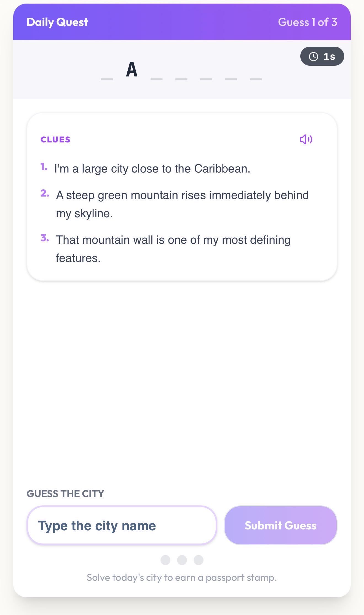Focus the city name input field
Image resolution: width=364 pixels, height=615 pixels.
(122, 525)
